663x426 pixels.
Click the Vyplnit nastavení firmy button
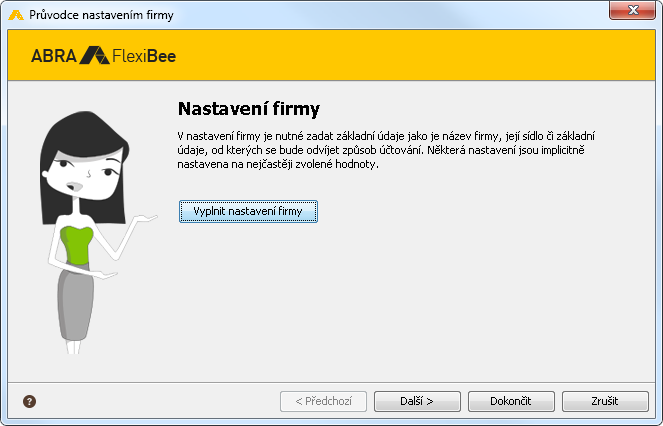pos(248,211)
